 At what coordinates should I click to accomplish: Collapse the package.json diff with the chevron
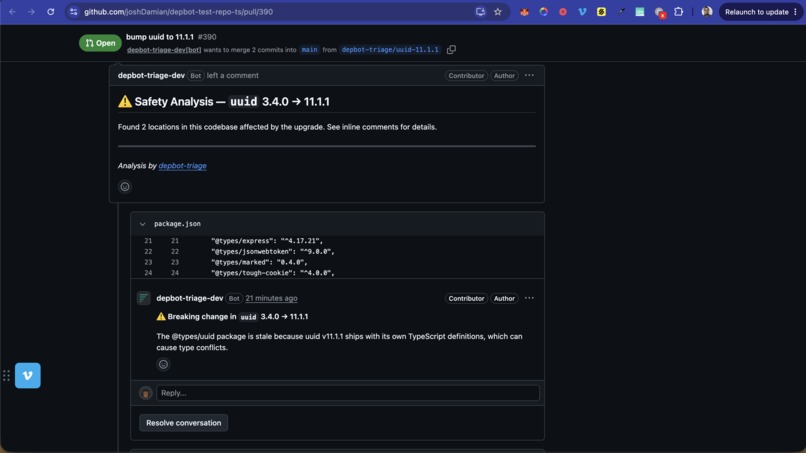pyautogui.click(x=142, y=224)
